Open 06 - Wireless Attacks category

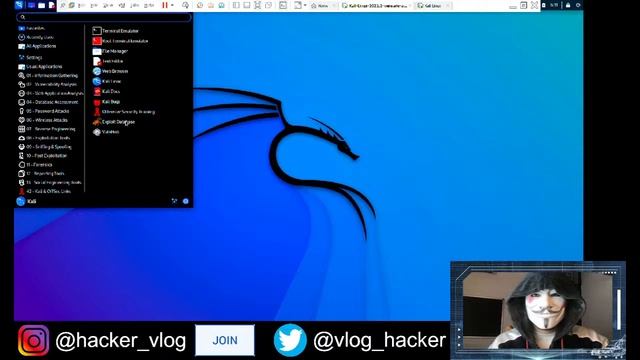[x=43, y=120]
